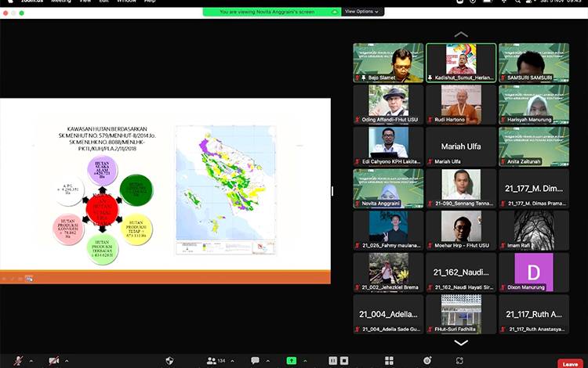588x368 pixels.
Task: Click the green 'You are viewing Novita Anggraini's screen' banner
Action: point(272,12)
